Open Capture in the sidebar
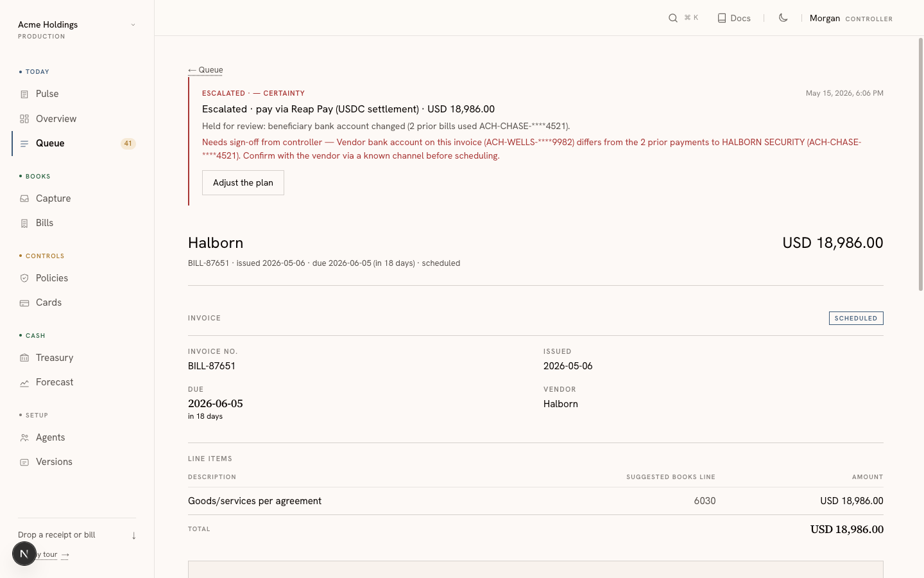924x578 pixels. [x=77, y=199]
